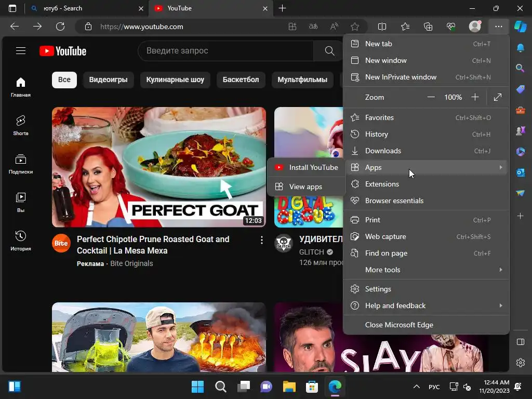Open the Outlook sidebar icon

[521, 172]
